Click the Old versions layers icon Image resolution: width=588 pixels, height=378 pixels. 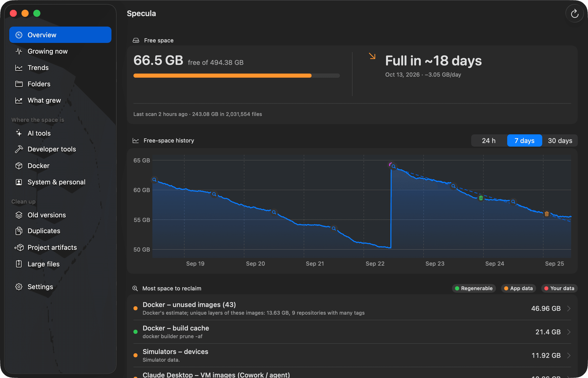[x=19, y=215]
